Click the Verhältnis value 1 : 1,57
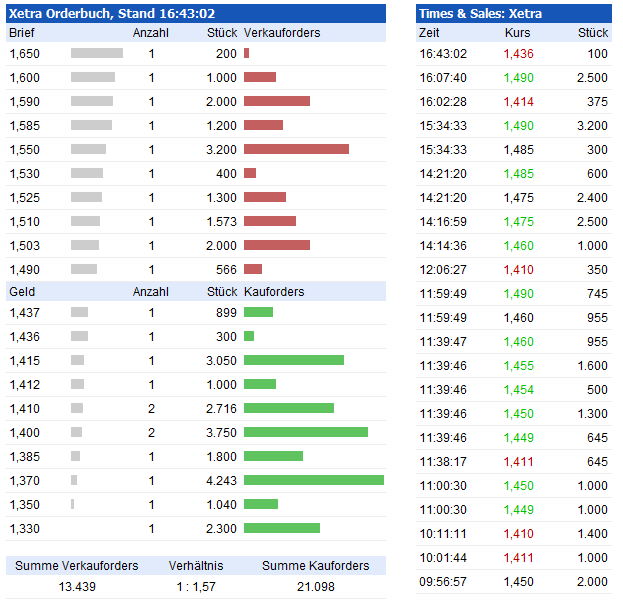The image size is (623, 604). click(196, 586)
